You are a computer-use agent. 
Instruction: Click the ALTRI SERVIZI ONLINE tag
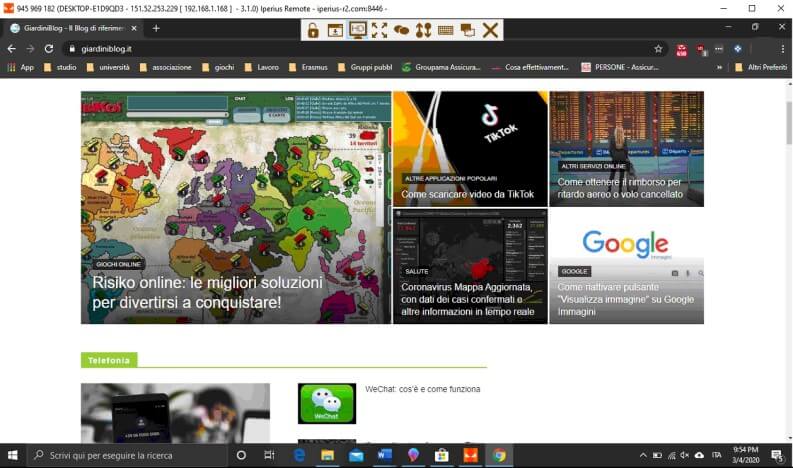tap(593, 166)
